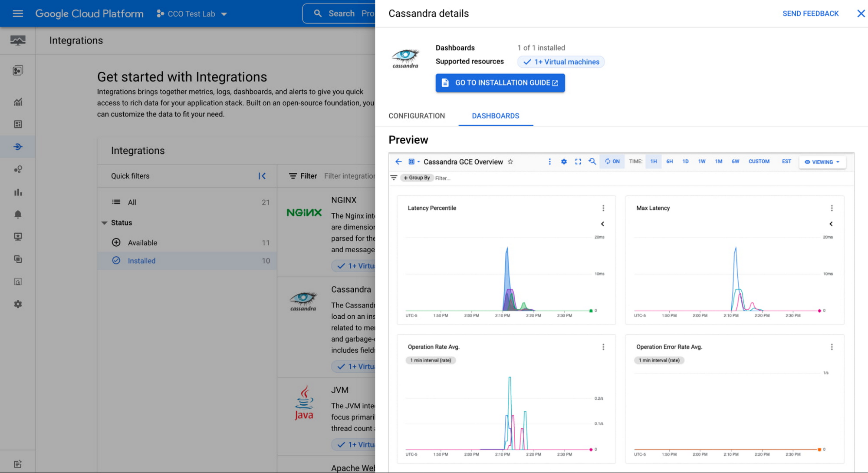Open the CCO Test Lab project selector
The height and width of the screenshot is (473, 868).
coord(192,14)
